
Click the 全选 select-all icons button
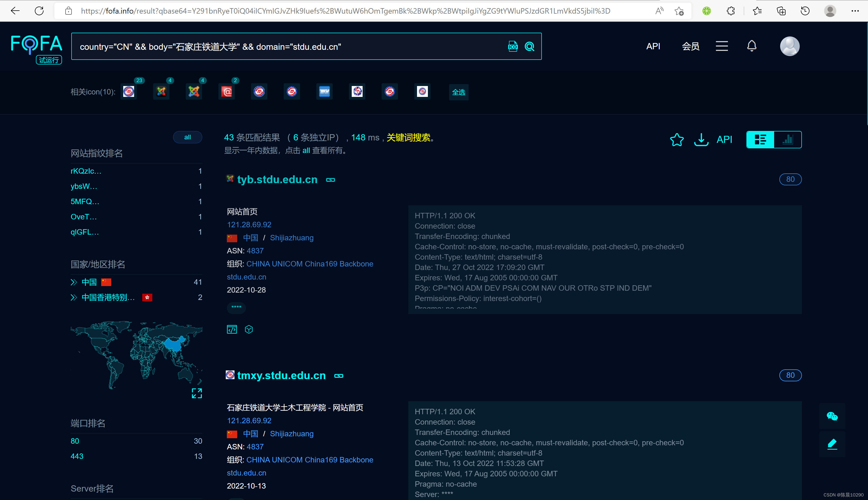(458, 92)
